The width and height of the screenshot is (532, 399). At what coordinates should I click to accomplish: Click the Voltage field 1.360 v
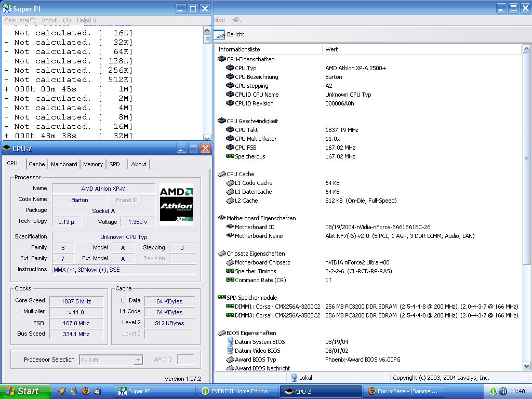138,222
